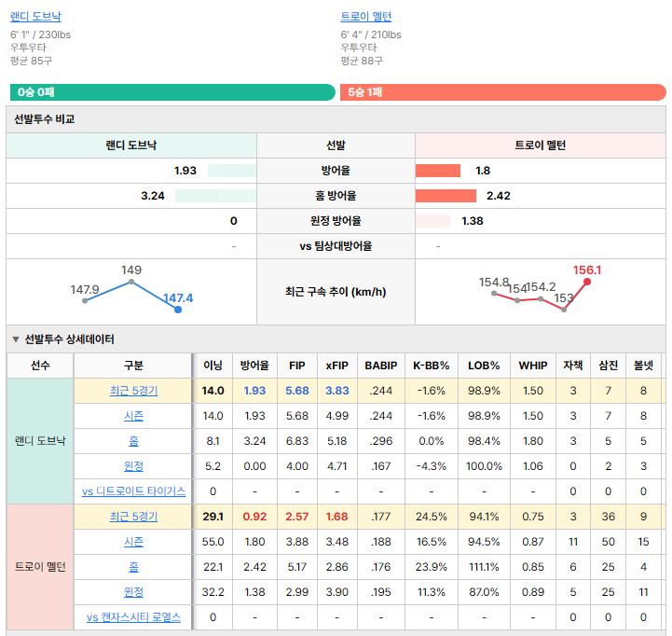The height and width of the screenshot is (636, 672).
Task: Select the BABIP column header
Action: pos(381,366)
